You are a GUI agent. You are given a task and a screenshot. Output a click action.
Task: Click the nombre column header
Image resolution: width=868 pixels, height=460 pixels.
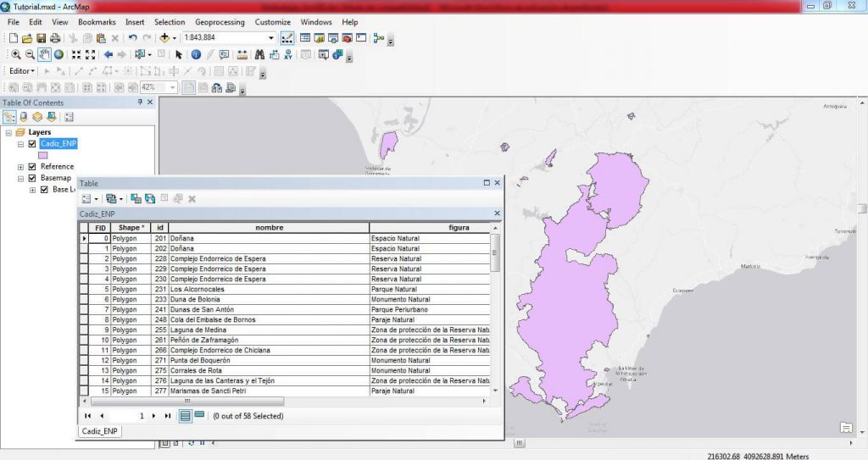(x=269, y=228)
